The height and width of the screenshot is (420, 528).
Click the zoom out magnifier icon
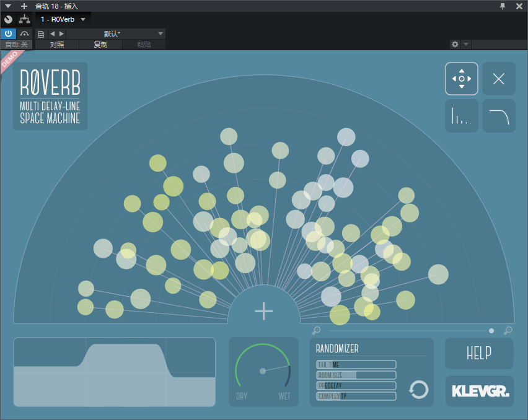[316, 331]
